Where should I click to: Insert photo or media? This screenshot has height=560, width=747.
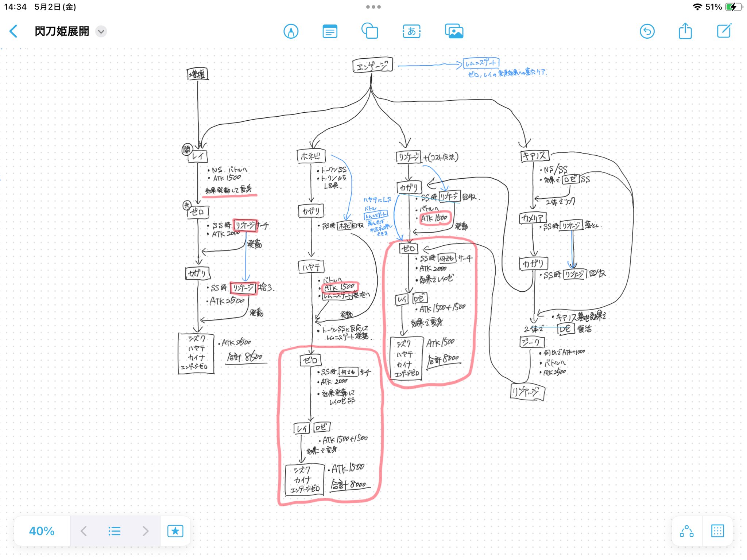[454, 31]
